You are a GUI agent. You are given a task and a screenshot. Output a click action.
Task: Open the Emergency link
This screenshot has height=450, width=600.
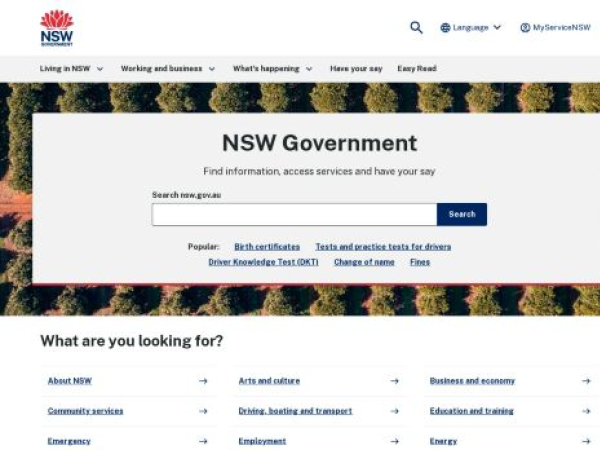click(x=69, y=441)
